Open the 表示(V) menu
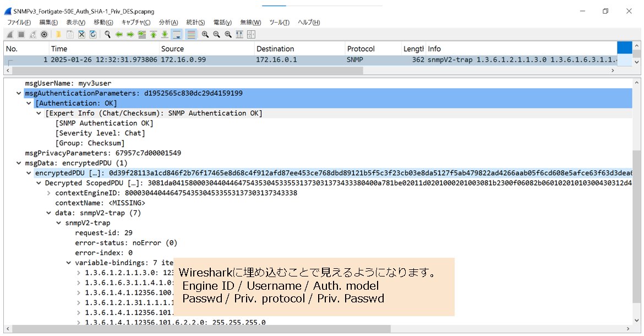Viewport: 644px width, 336px height. point(75,23)
